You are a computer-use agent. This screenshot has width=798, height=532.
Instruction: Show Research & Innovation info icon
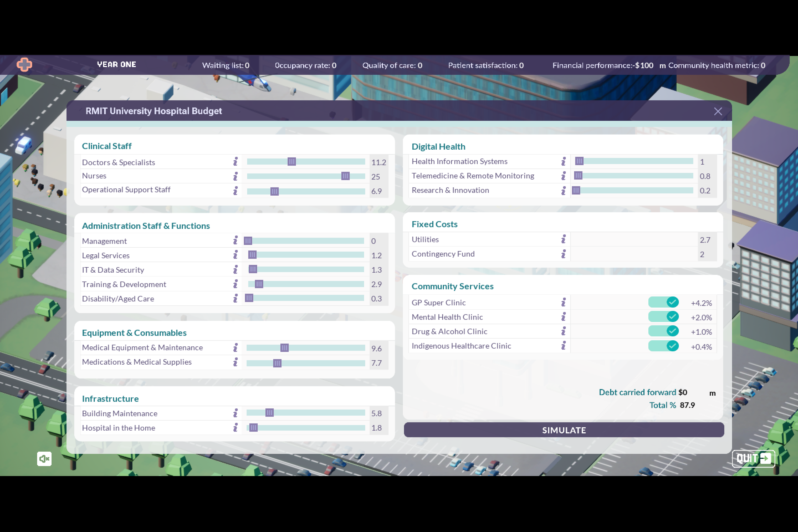(x=564, y=190)
